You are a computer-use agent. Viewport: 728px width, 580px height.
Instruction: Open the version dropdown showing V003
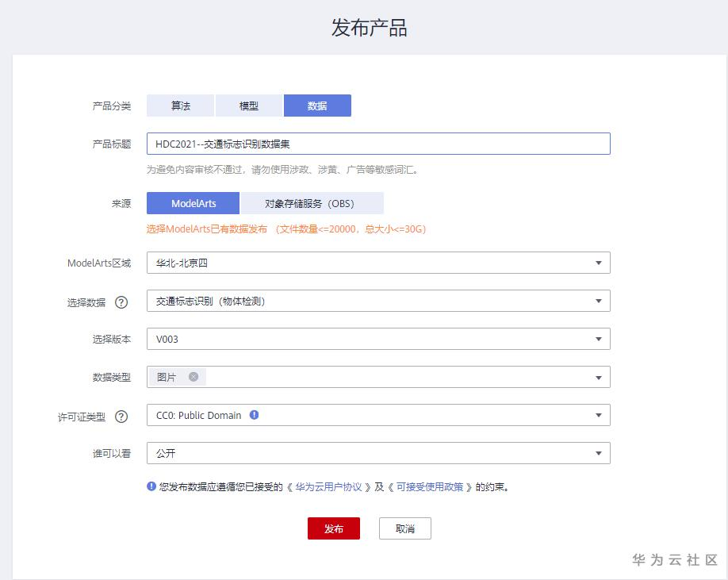tap(600, 339)
